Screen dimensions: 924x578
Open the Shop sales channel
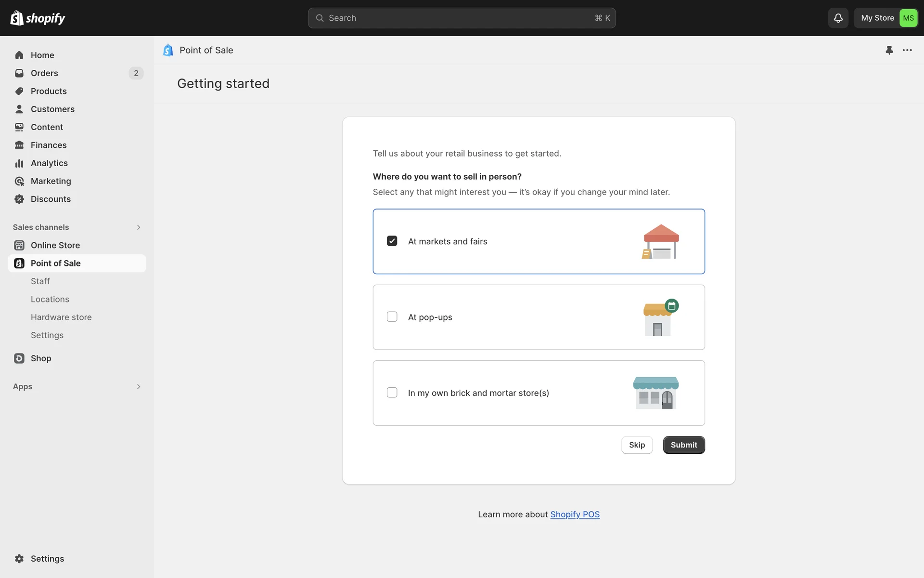pos(41,358)
